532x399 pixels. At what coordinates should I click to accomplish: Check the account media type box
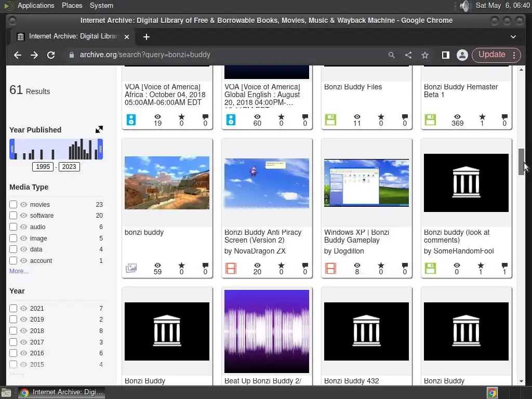(x=13, y=261)
